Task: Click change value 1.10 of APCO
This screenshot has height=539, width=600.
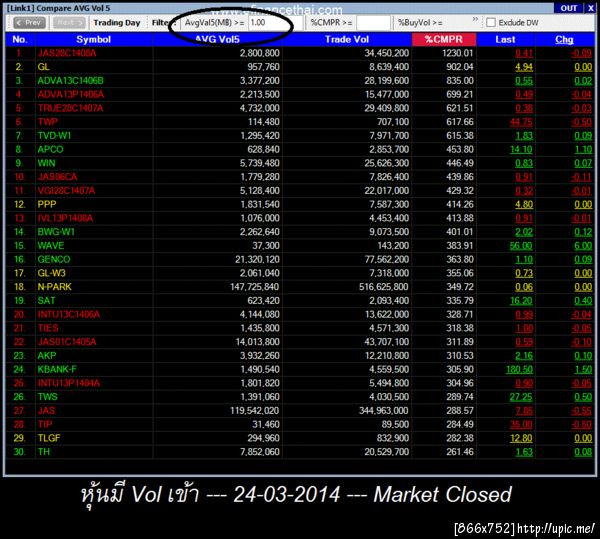Action: [x=583, y=150]
